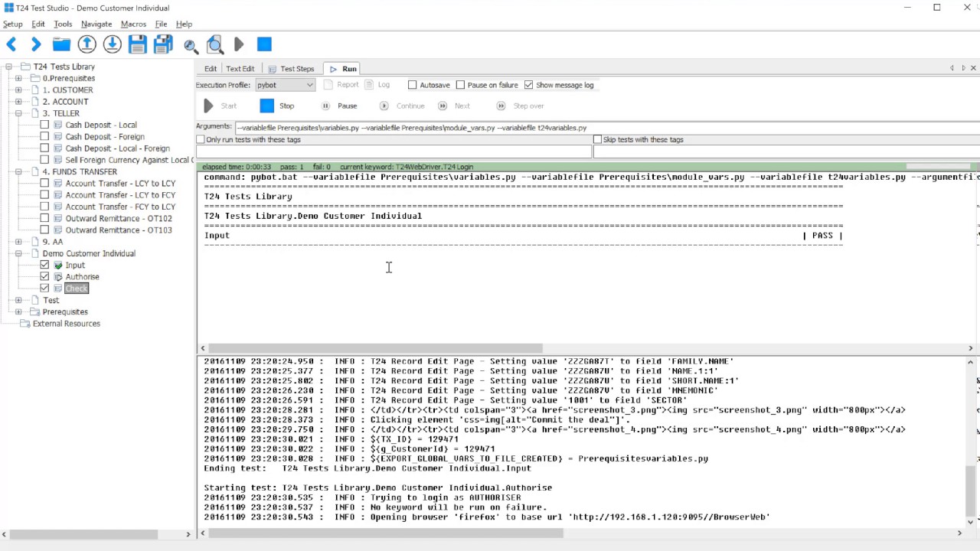Switch to the Text Edit tab
The image size is (980, 551).
pyautogui.click(x=240, y=69)
